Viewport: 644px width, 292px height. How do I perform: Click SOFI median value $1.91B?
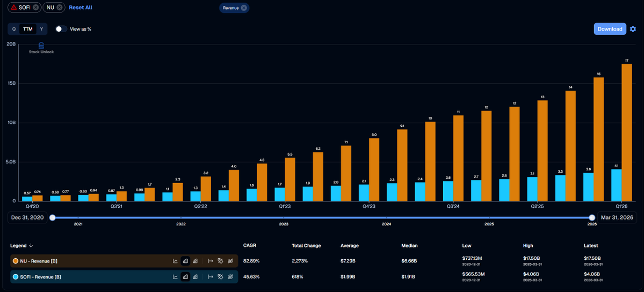pyautogui.click(x=409, y=277)
